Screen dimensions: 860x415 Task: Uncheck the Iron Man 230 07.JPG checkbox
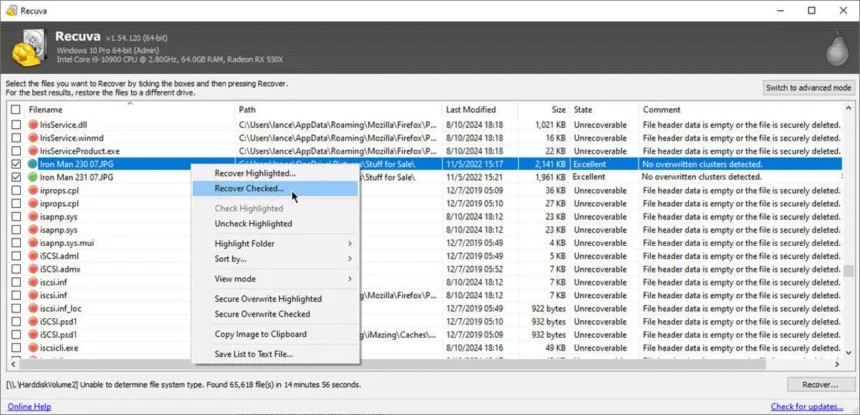tap(16, 164)
